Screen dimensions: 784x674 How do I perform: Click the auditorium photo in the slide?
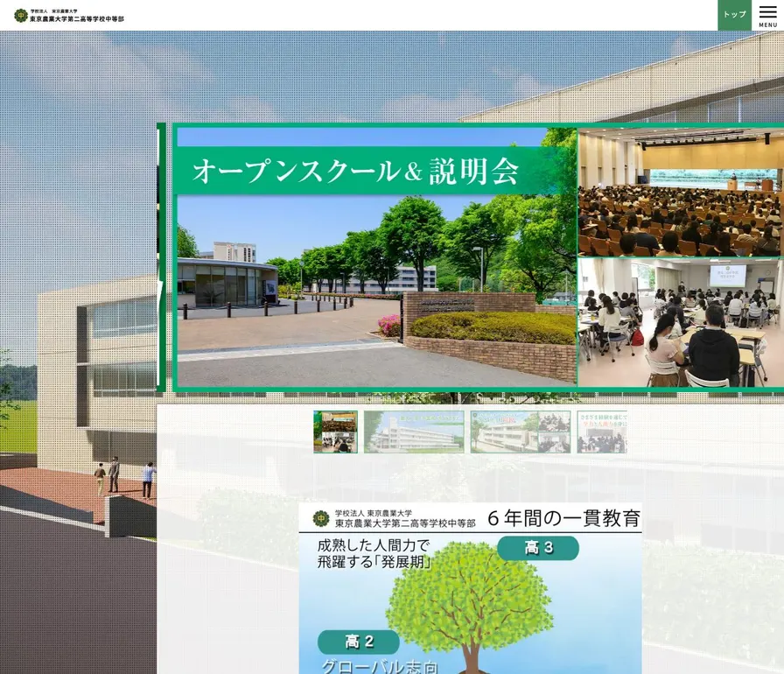coord(681,193)
